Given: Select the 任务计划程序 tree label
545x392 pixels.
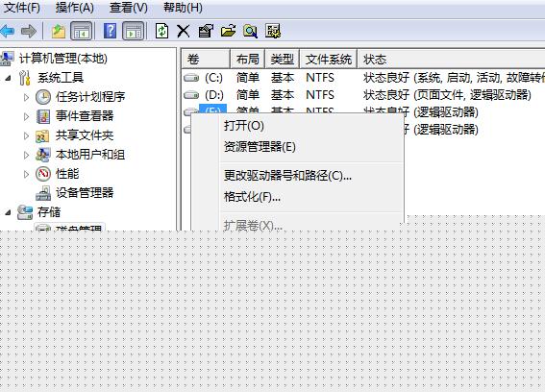Looking at the screenshot, I should click(90, 97).
